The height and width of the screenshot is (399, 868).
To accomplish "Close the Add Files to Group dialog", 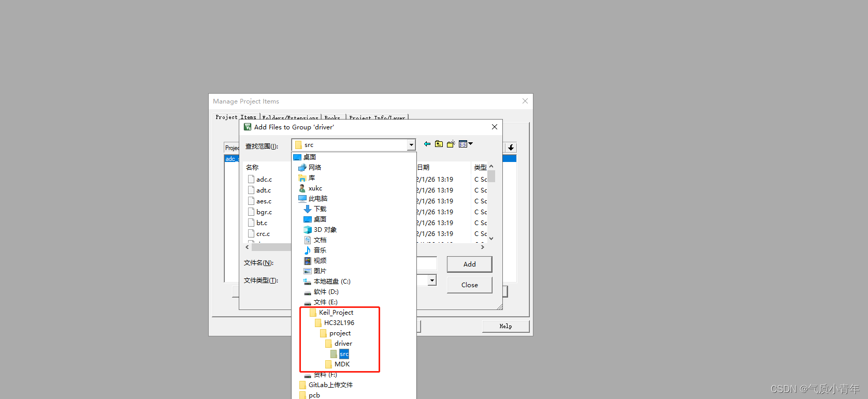I will 495,127.
